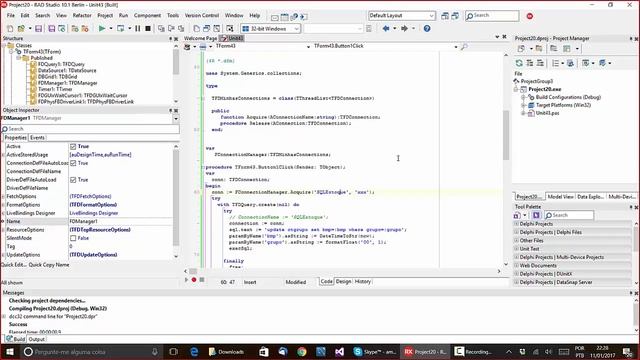640x360 pixels.
Task: Switch to the Model View tab
Action: click(560, 197)
